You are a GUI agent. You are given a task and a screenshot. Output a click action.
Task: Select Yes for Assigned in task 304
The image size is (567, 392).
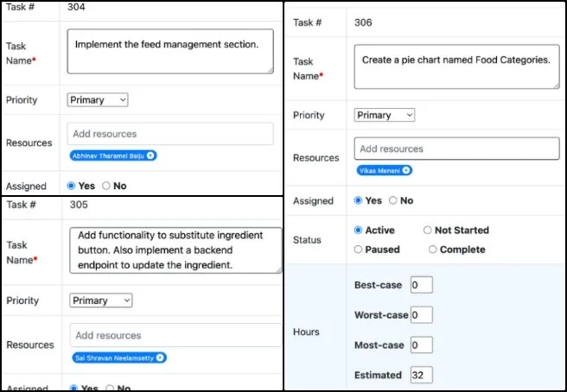[x=72, y=186]
